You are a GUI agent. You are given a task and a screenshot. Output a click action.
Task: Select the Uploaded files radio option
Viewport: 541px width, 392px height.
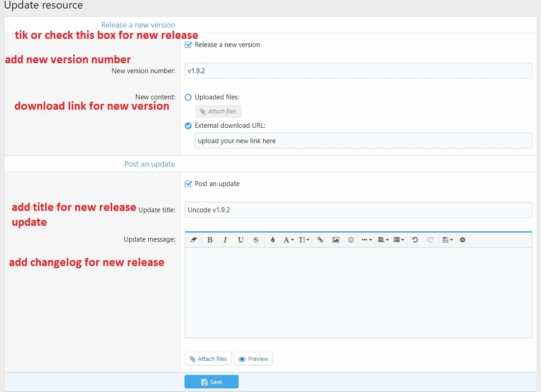click(188, 97)
